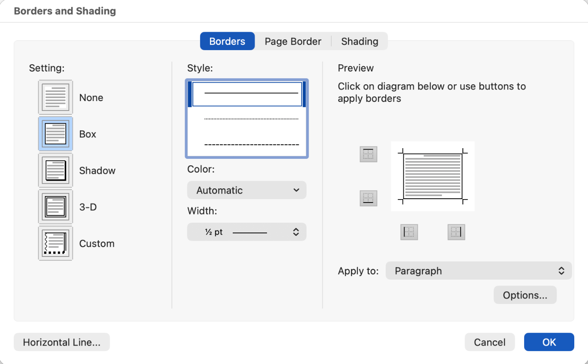This screenshot has height=364, width=588.
Task: Click the Options button
Action: pos(525,295)
